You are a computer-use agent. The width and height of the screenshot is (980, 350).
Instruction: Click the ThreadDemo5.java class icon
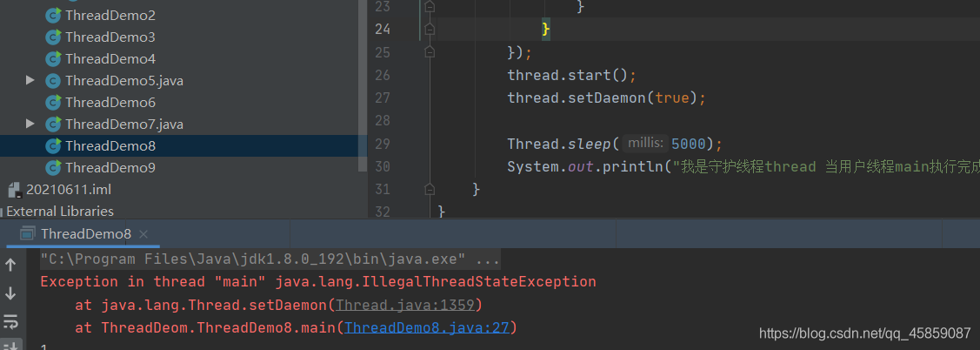[x=54, y=81]
